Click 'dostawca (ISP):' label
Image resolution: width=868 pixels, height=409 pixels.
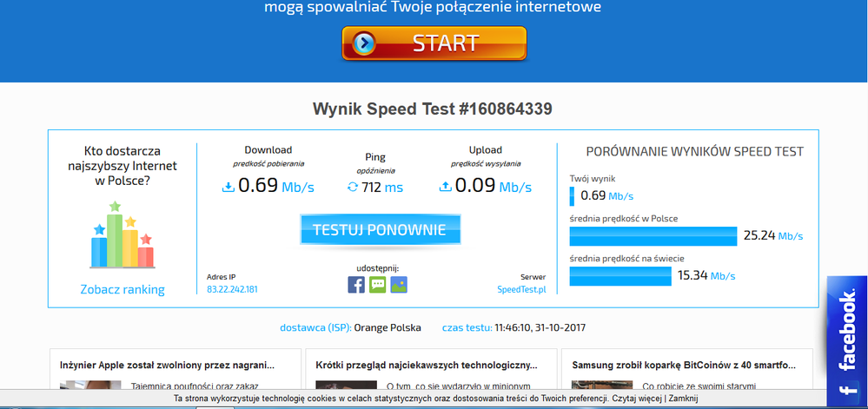pyautogui.click(x=315, y=327)
